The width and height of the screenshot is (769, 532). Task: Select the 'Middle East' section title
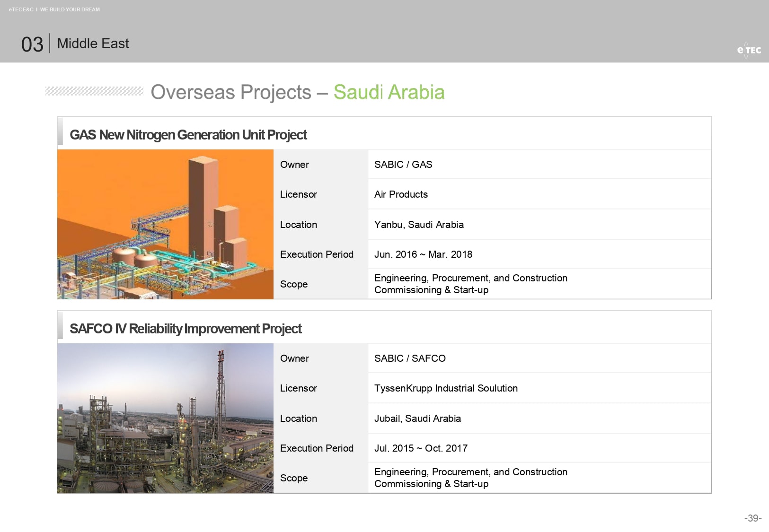click(x=93, y=44)
